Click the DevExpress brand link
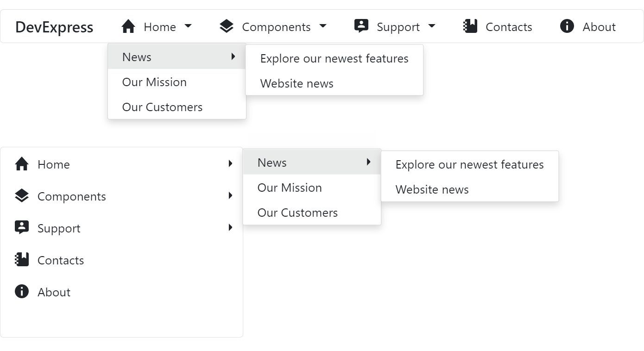Image resolution: width=644 pixels, height=351 pixels. [x=54, y=27]
